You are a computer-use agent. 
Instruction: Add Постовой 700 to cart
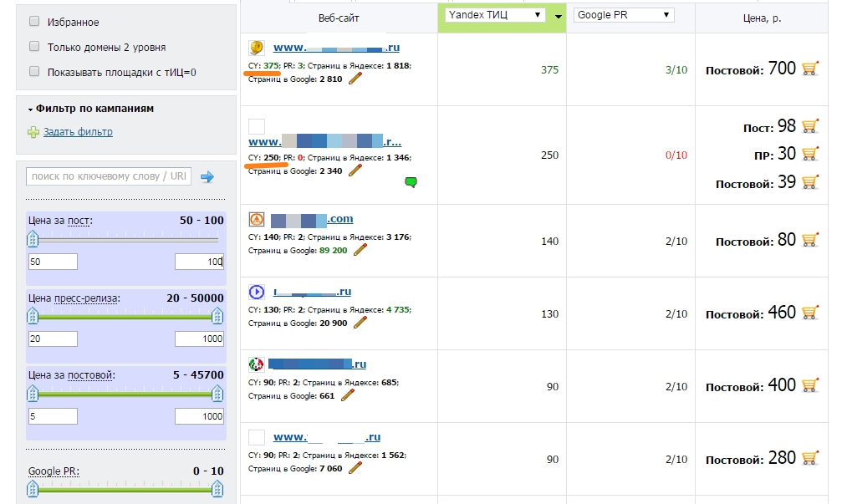809,68
